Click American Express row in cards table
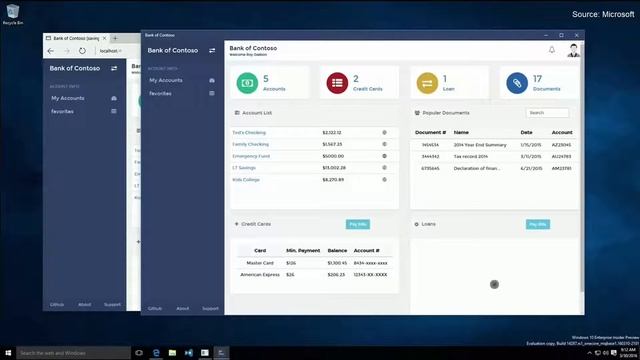 (x=314, y=275)
